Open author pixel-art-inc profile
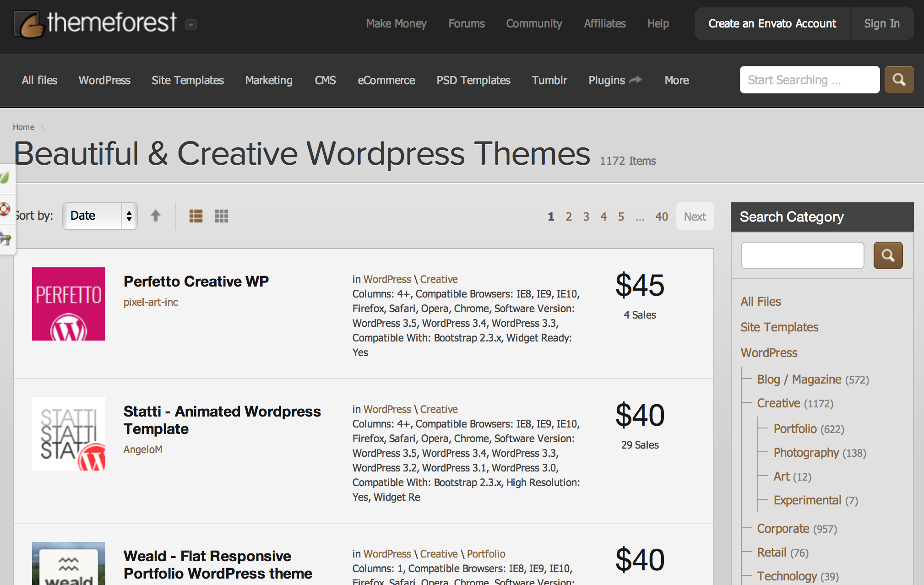Image resolution: width=924 pixels, height=585 pixels. coord(151,302)
